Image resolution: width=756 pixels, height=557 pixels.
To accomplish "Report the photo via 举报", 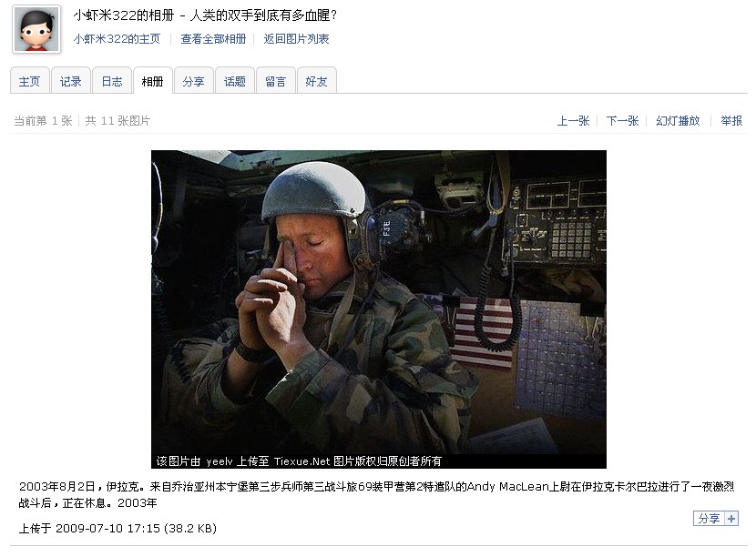I will [x=731, y=120].
